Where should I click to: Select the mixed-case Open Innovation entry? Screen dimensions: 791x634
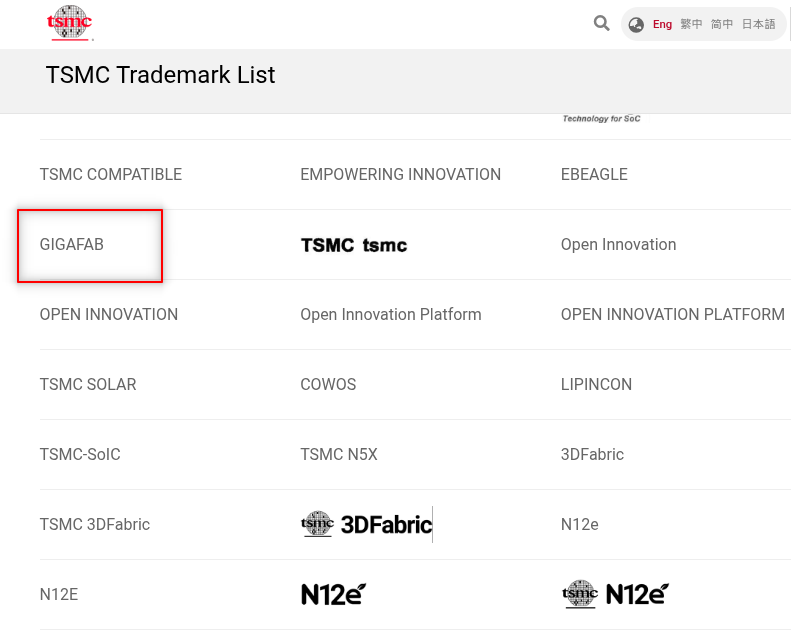pos(618,245)
